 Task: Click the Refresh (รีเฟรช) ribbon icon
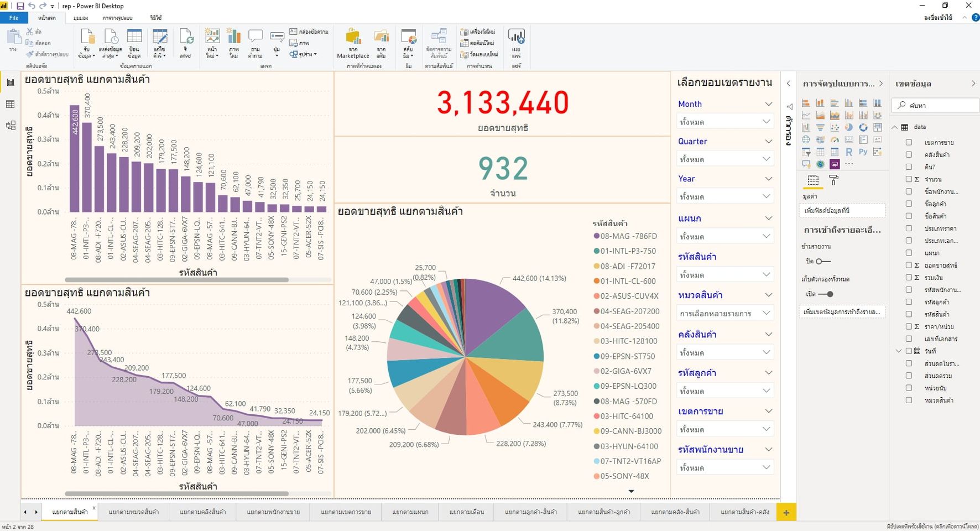click(186, 44)
